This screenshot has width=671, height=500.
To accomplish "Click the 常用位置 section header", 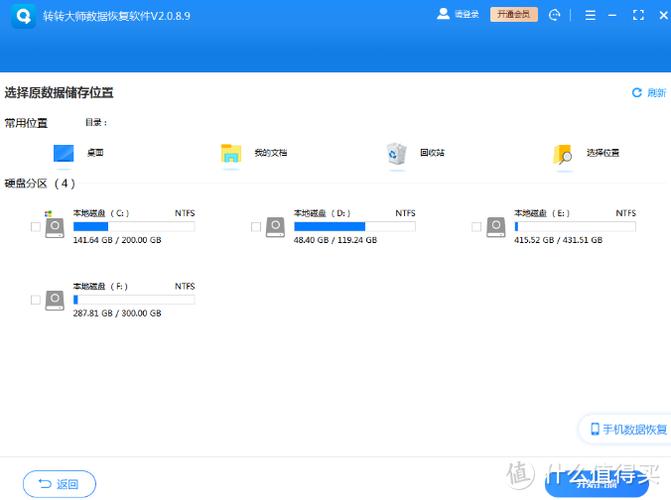I will pos(26,123).
